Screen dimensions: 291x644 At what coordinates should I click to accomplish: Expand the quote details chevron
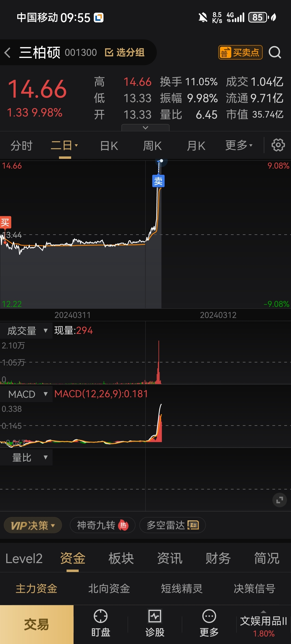tap(145, 128)
